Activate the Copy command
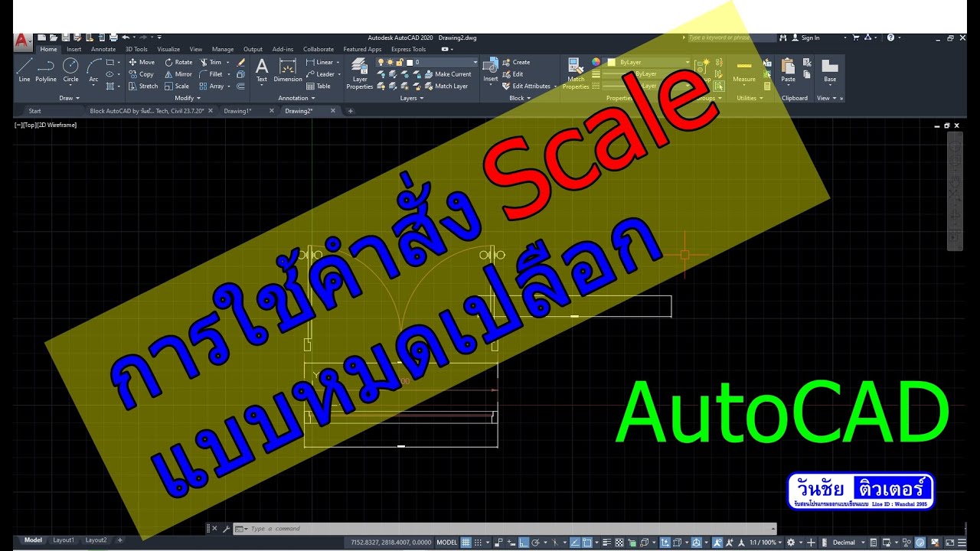 click(x=141, y=74)
